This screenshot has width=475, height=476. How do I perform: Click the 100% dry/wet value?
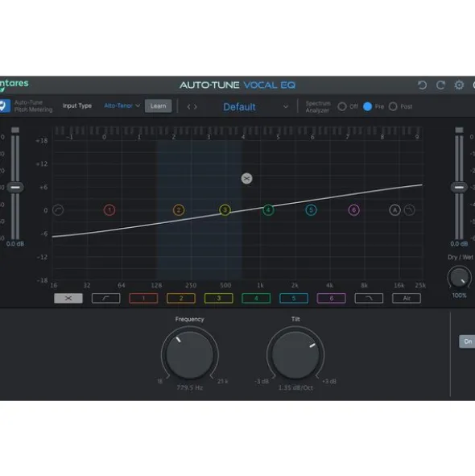click(x=459, y=296)
